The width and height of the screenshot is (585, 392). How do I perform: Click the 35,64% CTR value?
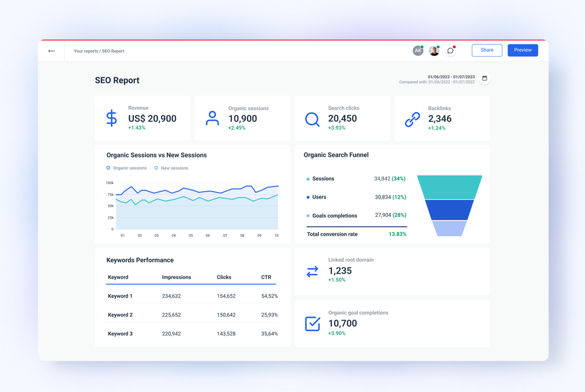click(270, 334)
